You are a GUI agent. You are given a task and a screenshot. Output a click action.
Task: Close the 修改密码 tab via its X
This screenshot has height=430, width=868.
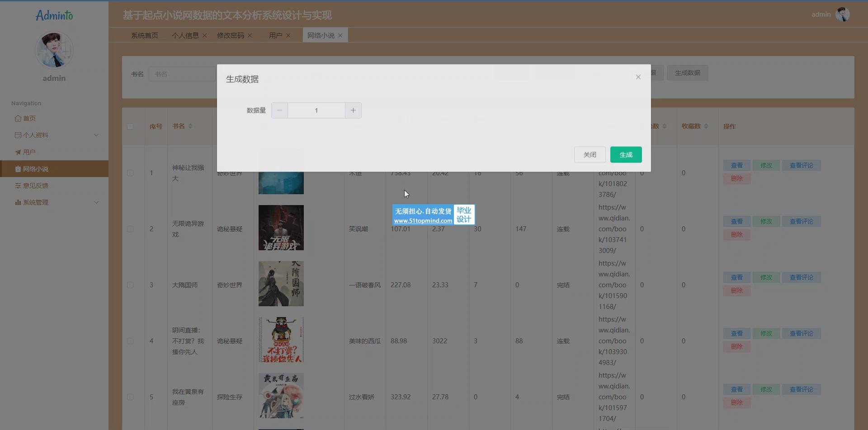tap(250, 35)
